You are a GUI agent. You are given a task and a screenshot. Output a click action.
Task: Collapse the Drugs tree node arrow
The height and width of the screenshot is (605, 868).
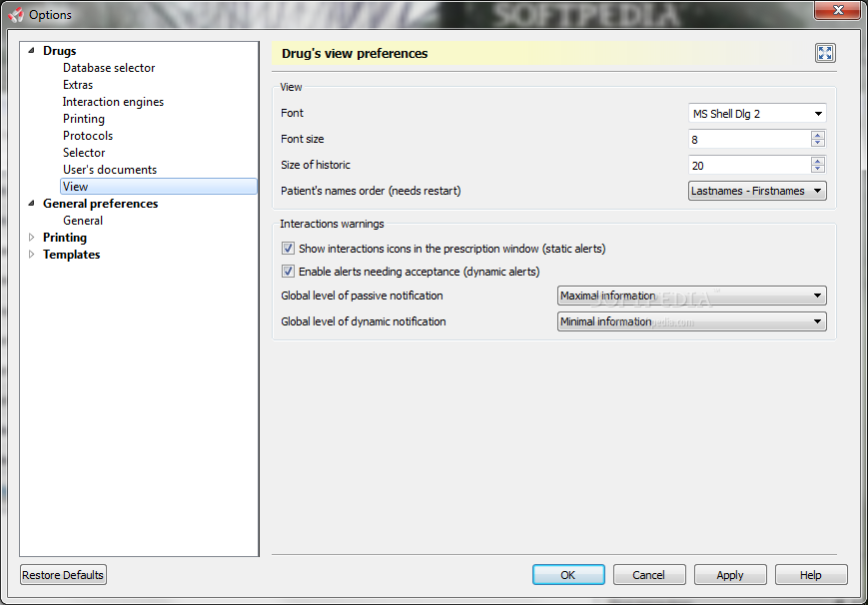tap(32, 50)
